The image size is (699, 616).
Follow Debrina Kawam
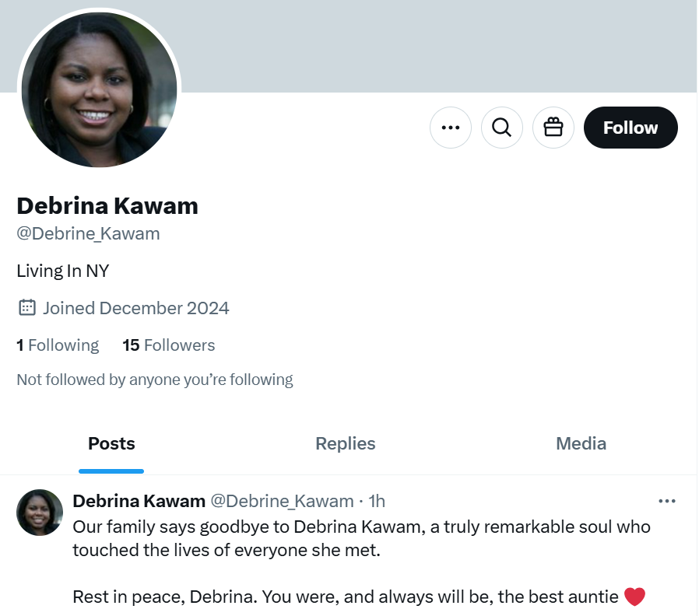[x=631, y=128]
